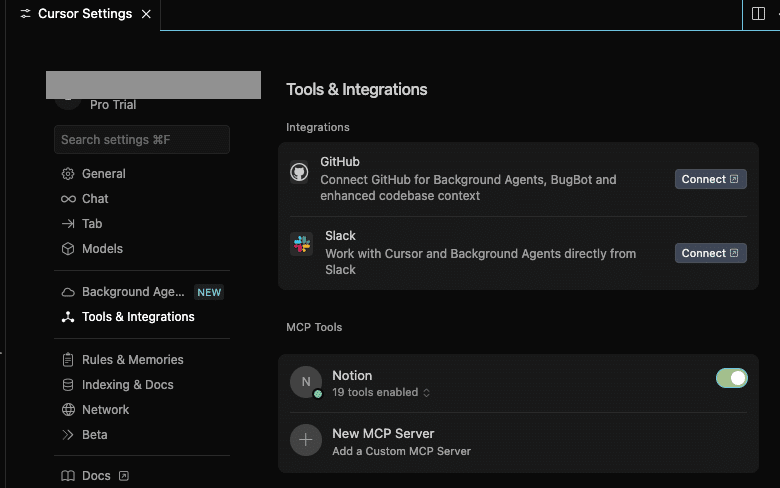
Task: Open the Tab settings section
Action: pos(92,224)
